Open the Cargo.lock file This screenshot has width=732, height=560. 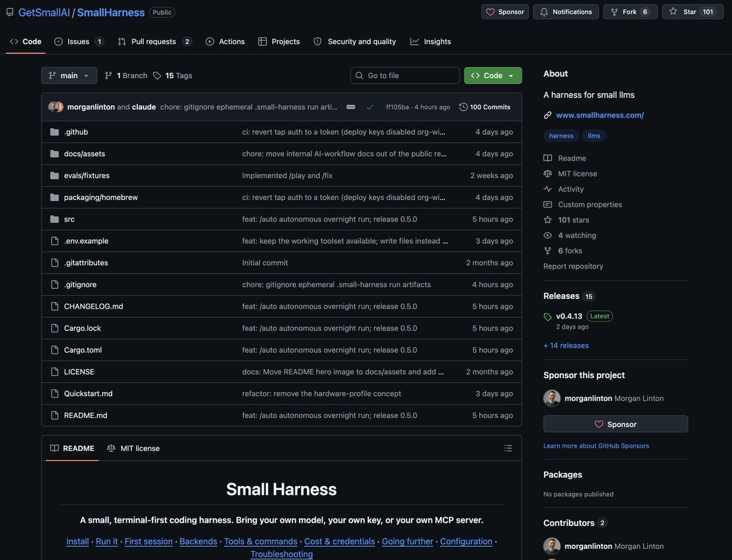[82, 328]
